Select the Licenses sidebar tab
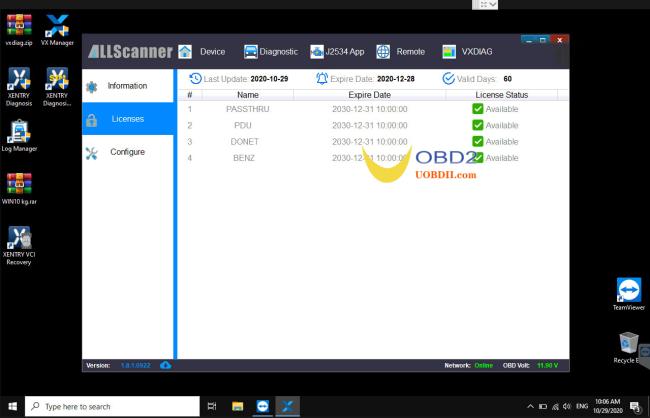Viewport: 650px width, 418px height. pyautogui.click(x=127, y=119)
